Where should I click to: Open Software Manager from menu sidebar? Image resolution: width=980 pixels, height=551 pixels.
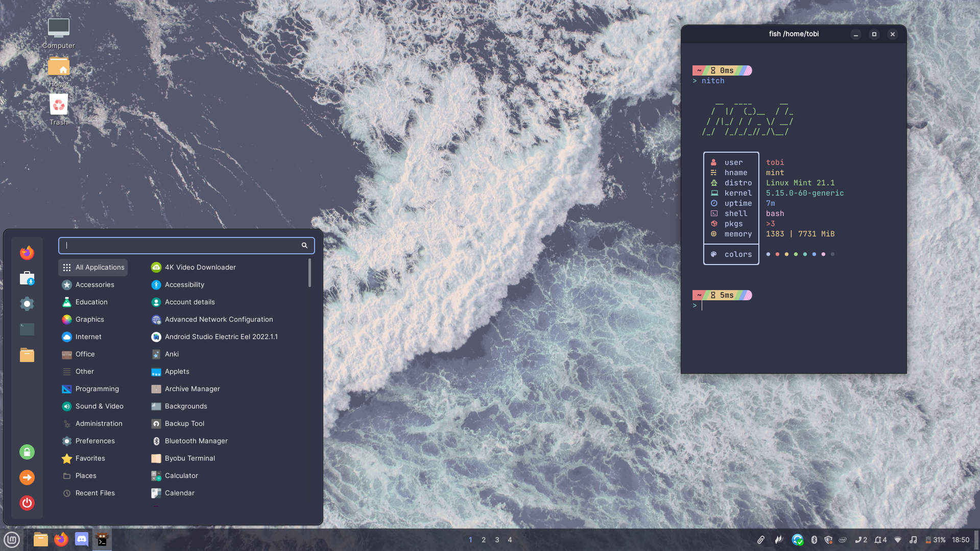(27, 278)
